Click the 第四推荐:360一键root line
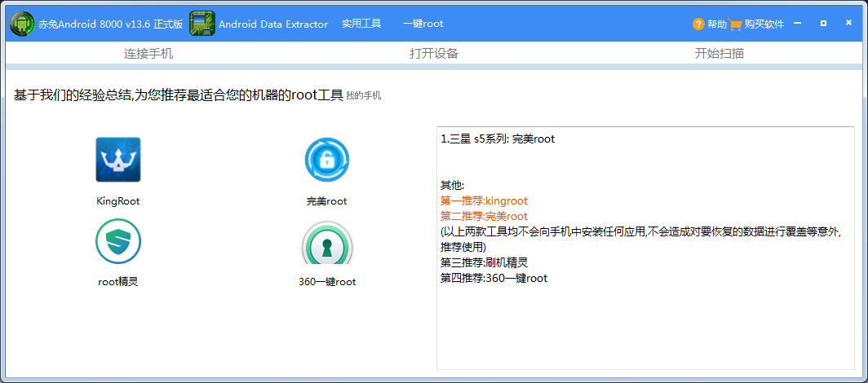 [494, 279]
